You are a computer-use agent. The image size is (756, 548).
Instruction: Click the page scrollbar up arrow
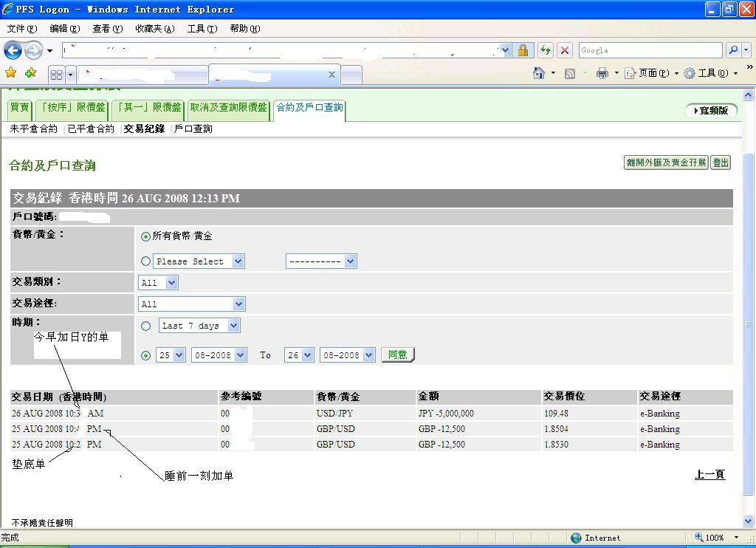tap(749, 95)
